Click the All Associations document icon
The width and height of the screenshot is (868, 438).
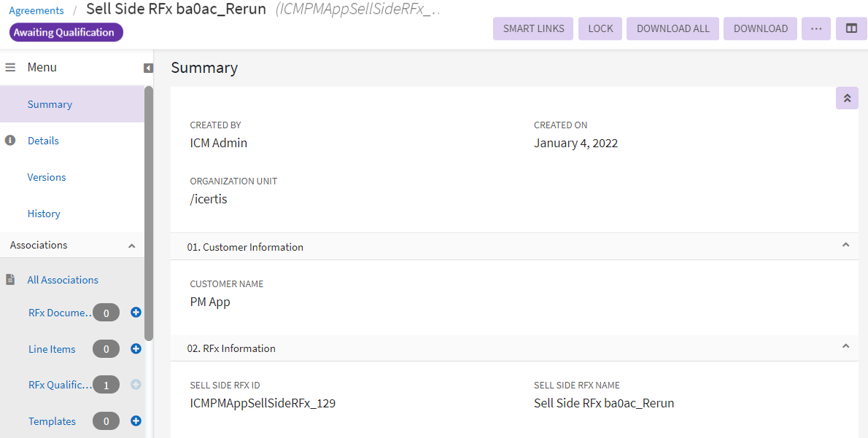(x=11, y=280)
